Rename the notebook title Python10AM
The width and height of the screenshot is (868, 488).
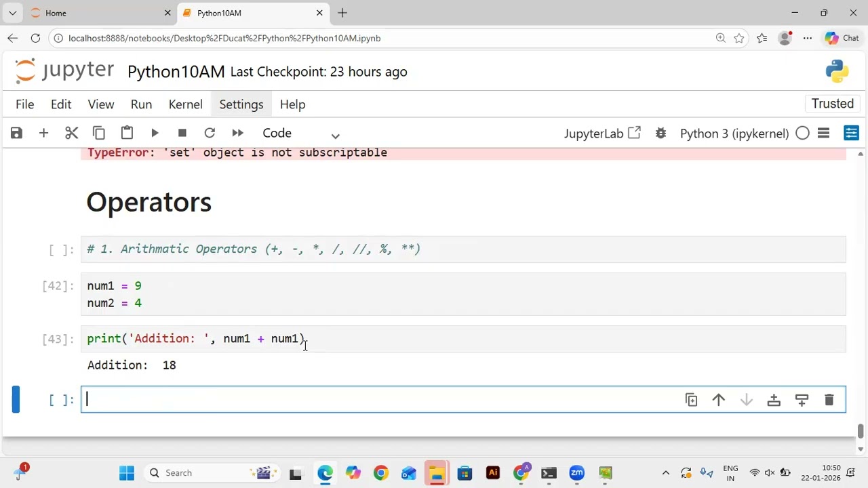176,72
